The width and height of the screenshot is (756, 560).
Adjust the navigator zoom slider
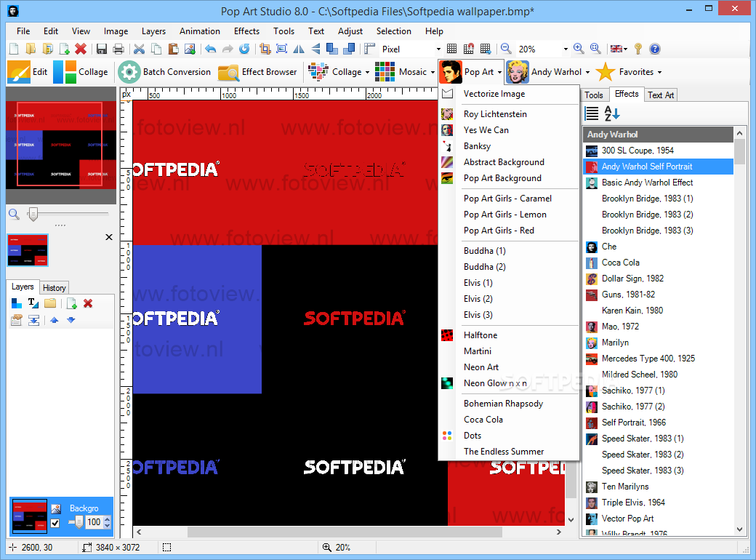[x=33, y=214]
